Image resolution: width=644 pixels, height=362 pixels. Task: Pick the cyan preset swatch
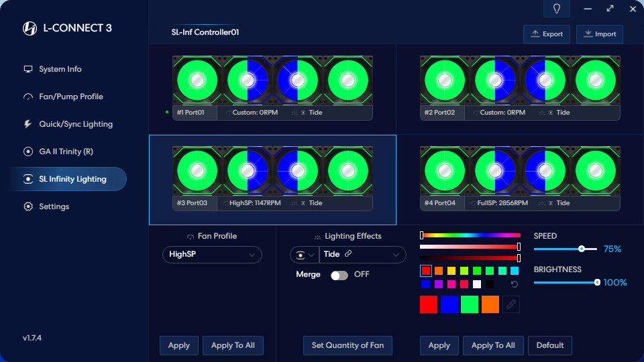pos(515,270)
